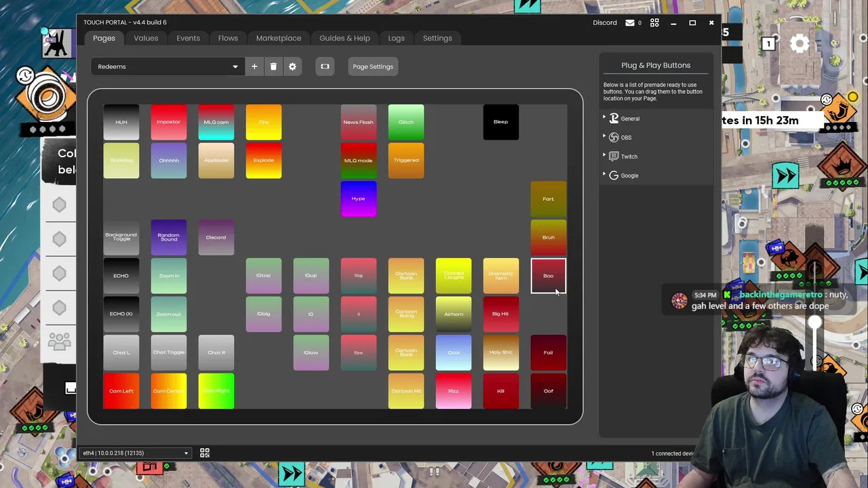Select the Discord tile on page grid
The image size is (868, 488).
coord(216,237)
